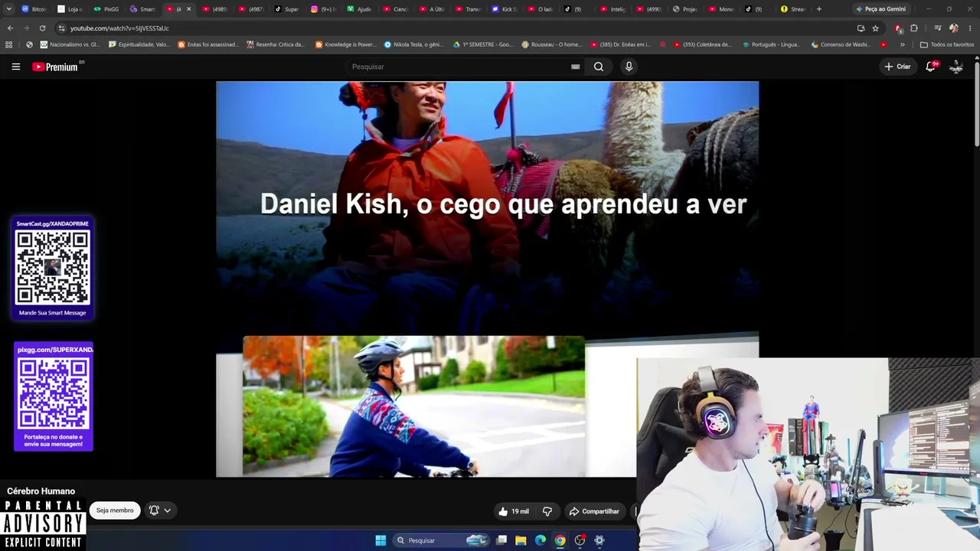Open Chrome media controls icon
980x551 pixels.
938,28
